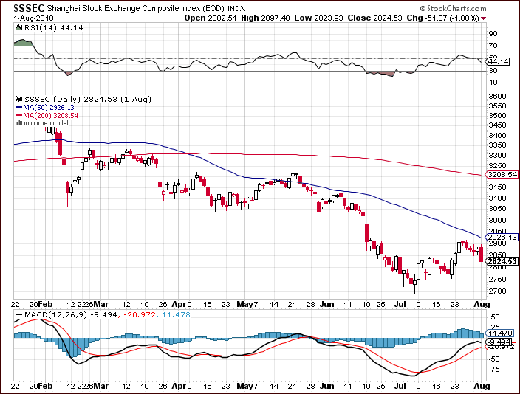Click the red MACD signal value in the legend
Screen dimensions: 520x394
coord(139,314)
